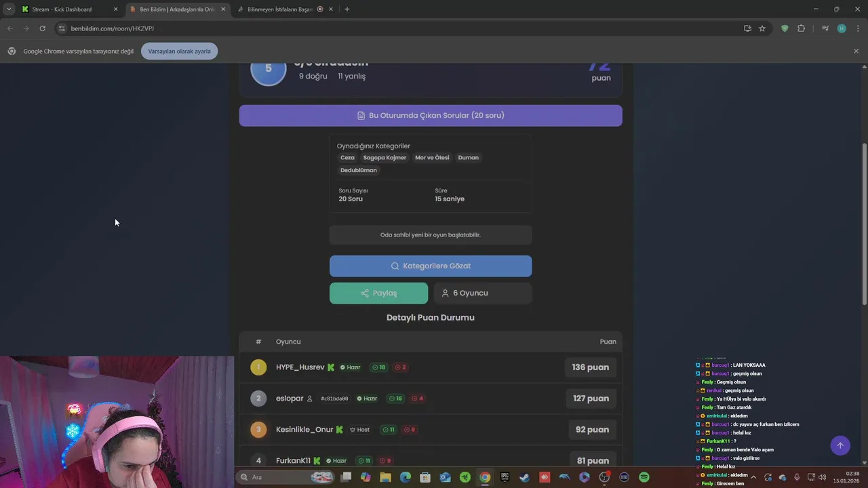Show hidden system tray icons
The image size is (868, 488).
click(x=753, y=477)
